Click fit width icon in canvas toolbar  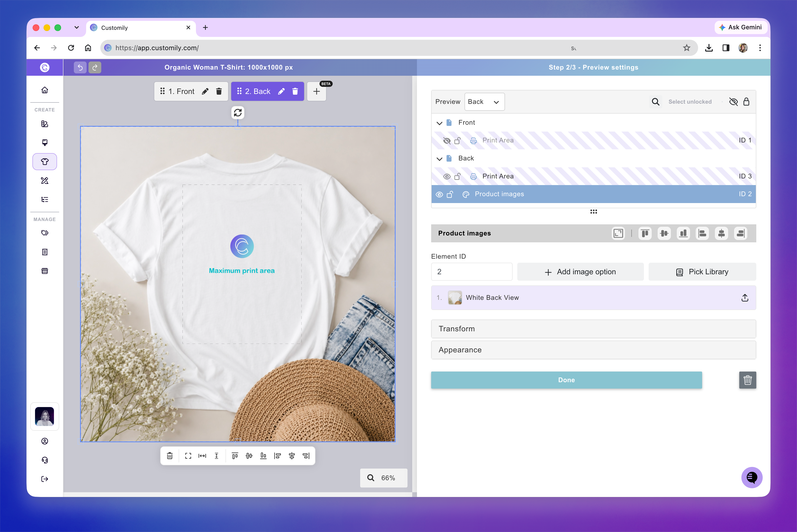202,456
